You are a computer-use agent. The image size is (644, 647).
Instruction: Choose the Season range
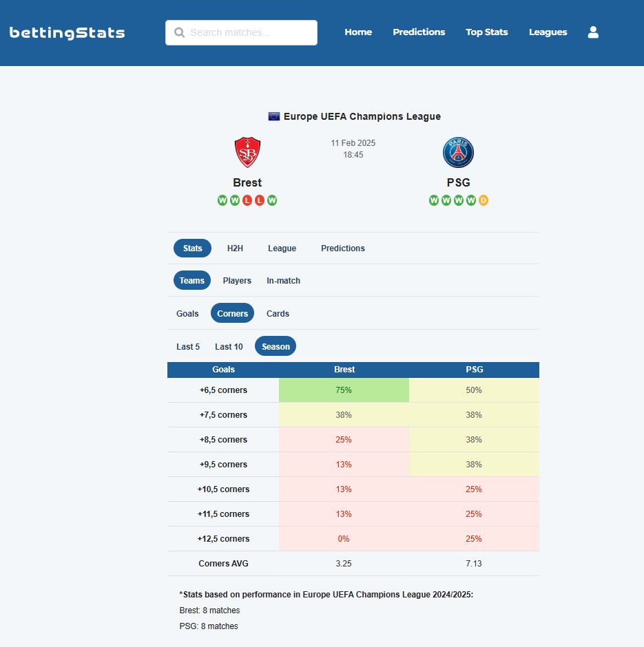[x=276, y=346]
